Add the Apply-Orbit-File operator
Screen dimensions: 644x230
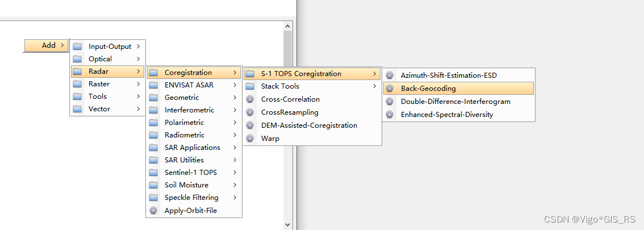tap(194, 211)
